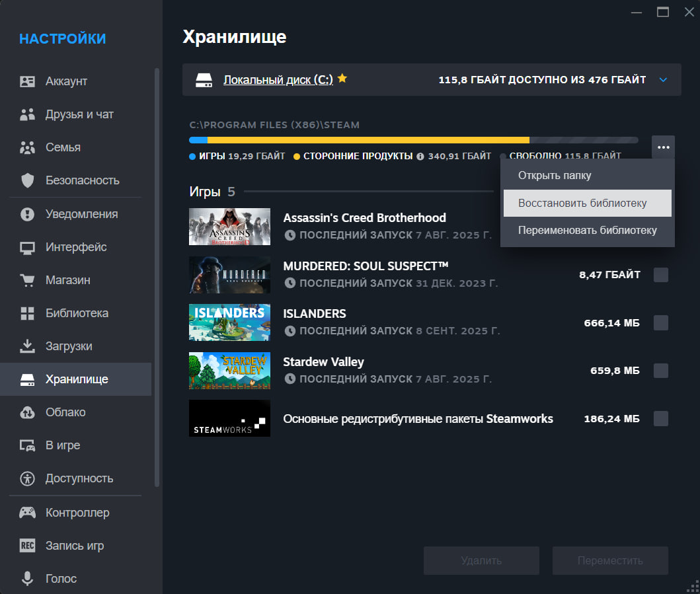This screenshot has width=700, height=594.
Task: Click the Storage drive icon in sidebar
Action: click(27, 379)
